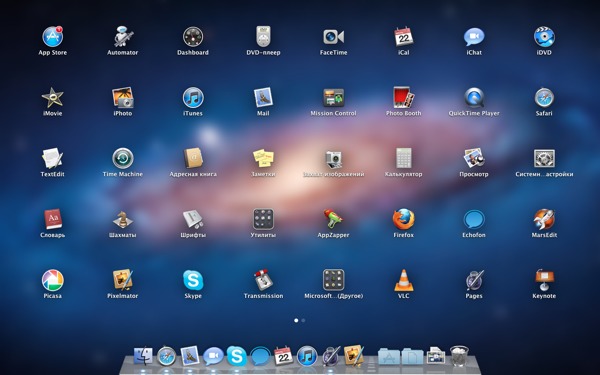Click Finder in the Dock
This screenshot has height=375, width=600.
[x=143, y=356]
